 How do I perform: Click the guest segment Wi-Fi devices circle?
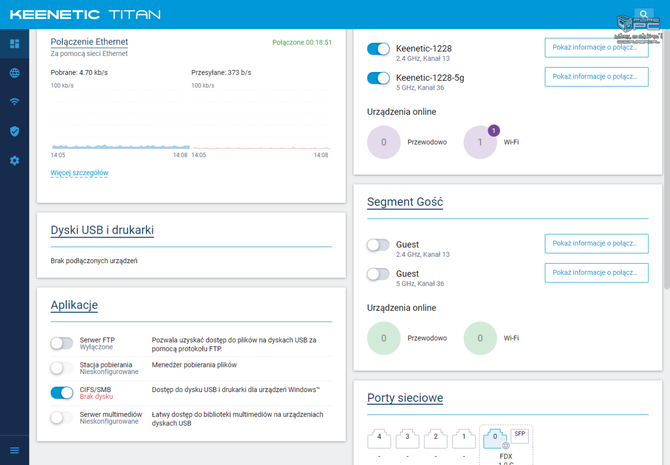[480, 338]
